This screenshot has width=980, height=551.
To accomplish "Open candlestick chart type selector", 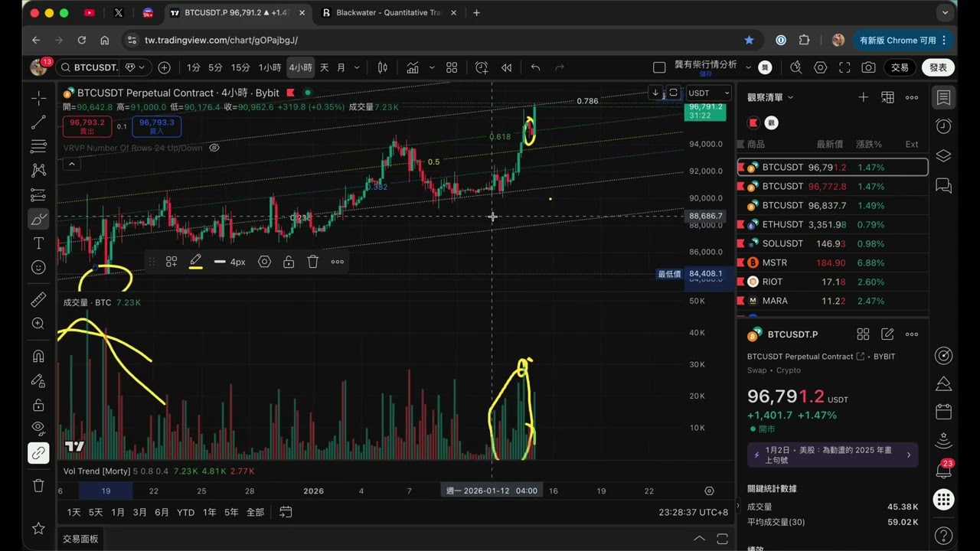I will [x=383, y=67].
